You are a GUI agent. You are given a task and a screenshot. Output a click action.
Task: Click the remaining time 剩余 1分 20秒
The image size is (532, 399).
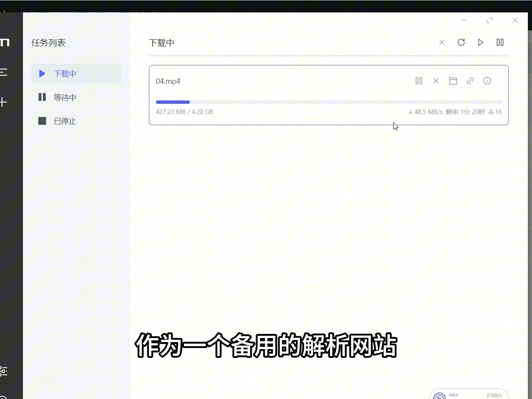click(465, 112)
